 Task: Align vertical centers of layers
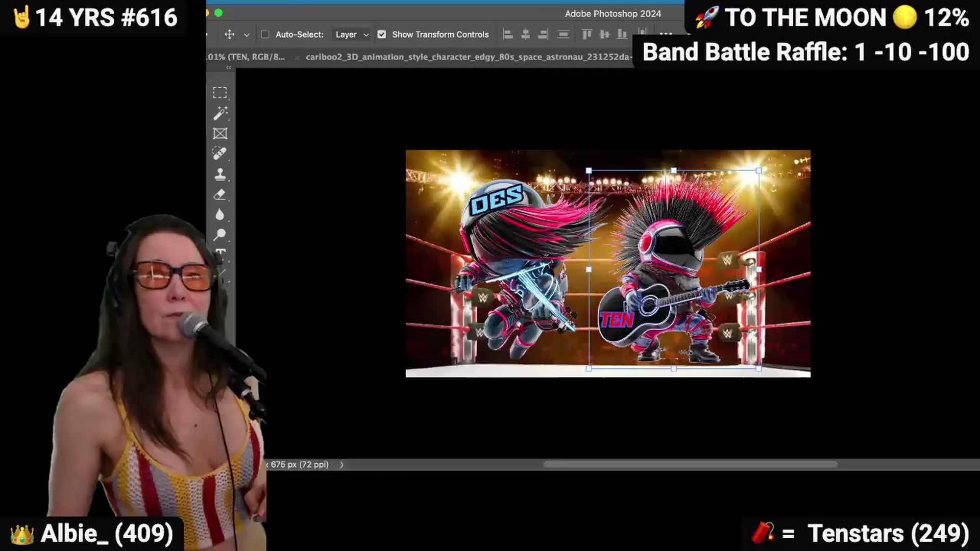[x=604, y=34]
